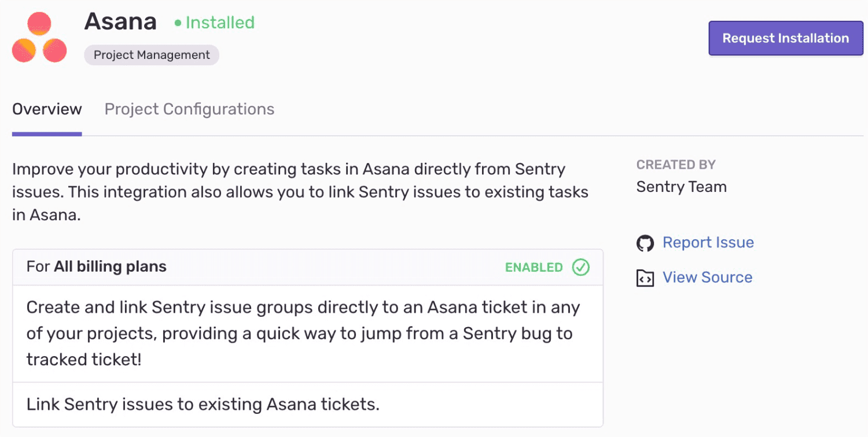The image size is (868, 437).
Task: Click the green checkmark next to ENABLED
Action: (581, 267)
